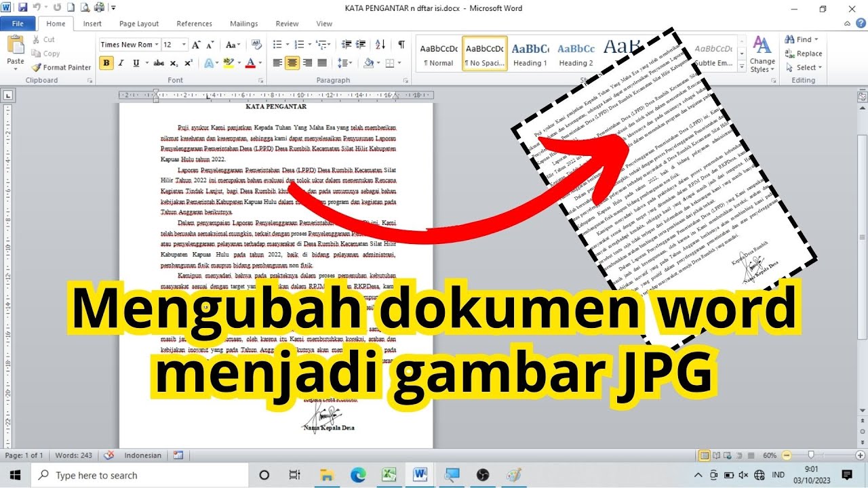Open the Font name combo box
The height and width of the screenshot is (488, 868).
point(129,45)
